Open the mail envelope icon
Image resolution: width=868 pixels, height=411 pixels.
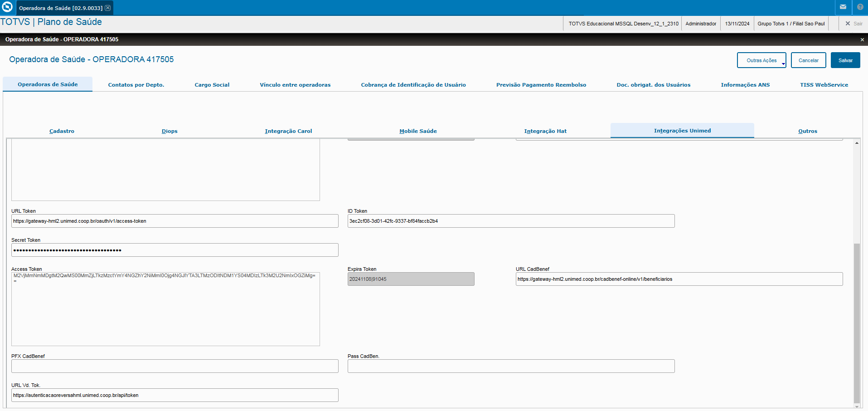tap(843, 7)
